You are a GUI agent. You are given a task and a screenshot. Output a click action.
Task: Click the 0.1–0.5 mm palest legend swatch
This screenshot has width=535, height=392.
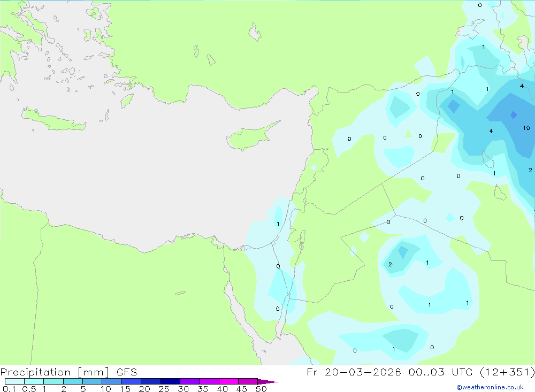point(14,381)
